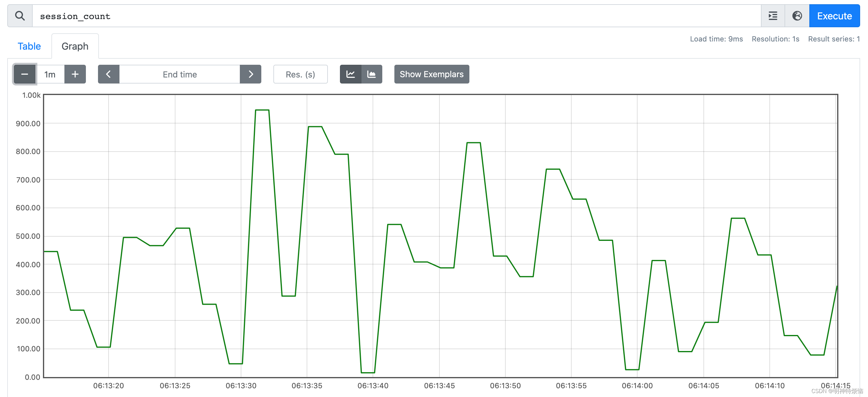The image size is (868, 397).
Task: Select the Graph tab
Action: coord(75,46)
